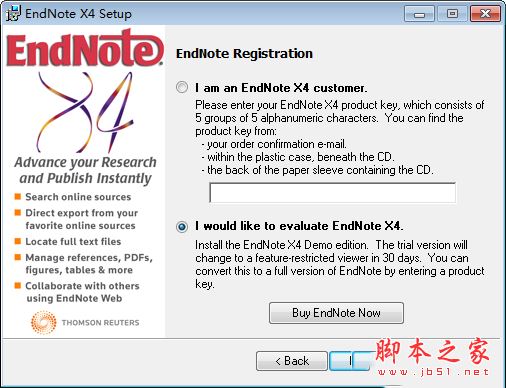Screen dimensions: 506x388
Task: Click the EndNote red logo
Action: pos(85,48)
